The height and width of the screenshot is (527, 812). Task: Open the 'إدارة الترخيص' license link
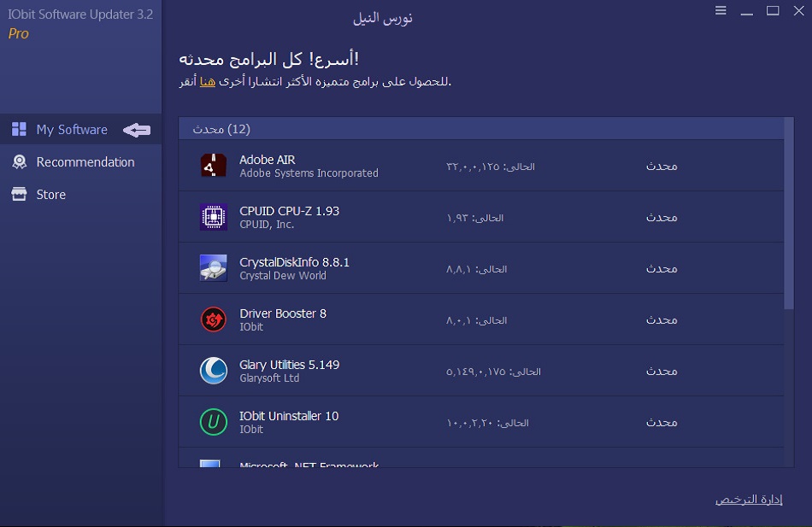point(748,500)
